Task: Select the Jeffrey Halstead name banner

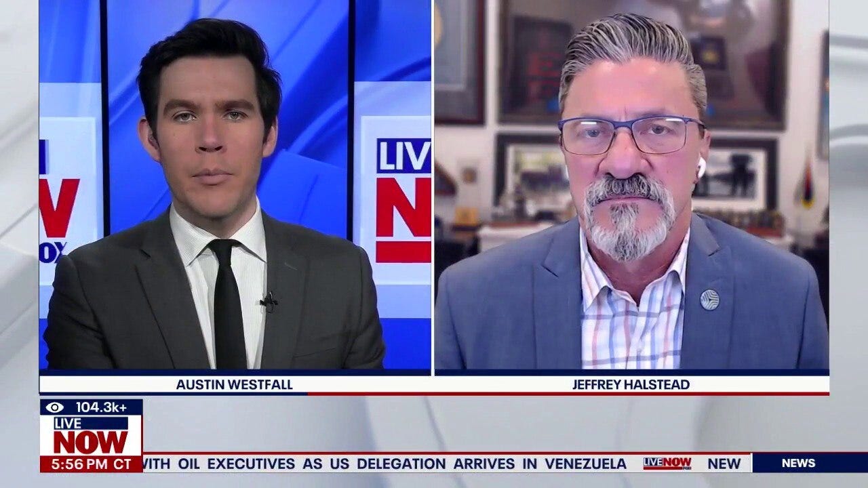Action: (631, 384)
